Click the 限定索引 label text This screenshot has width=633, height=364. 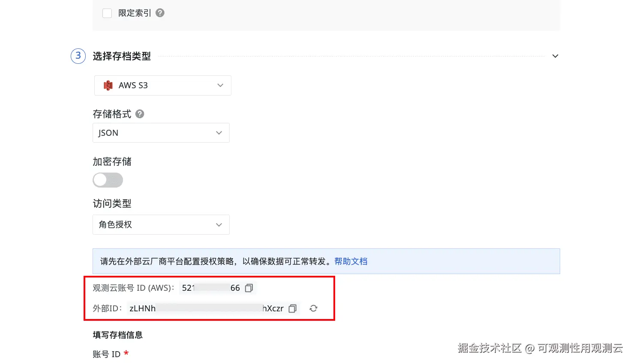coord(135,13)
